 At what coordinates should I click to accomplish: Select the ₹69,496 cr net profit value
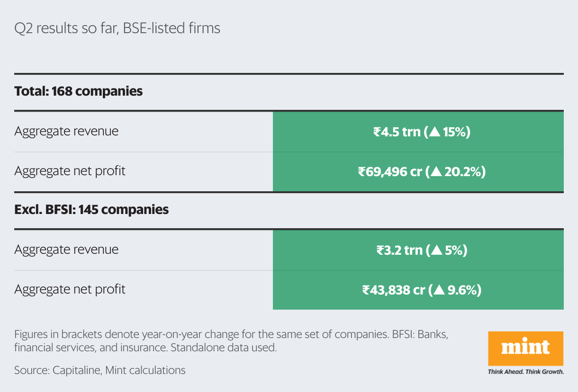(x=390, y=171)
